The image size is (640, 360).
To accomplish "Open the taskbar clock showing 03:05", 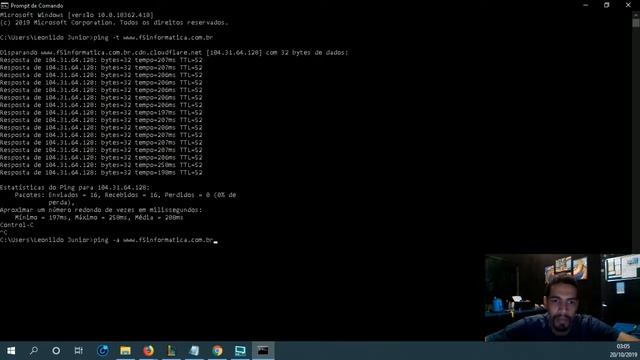I will tap(623, 351).
